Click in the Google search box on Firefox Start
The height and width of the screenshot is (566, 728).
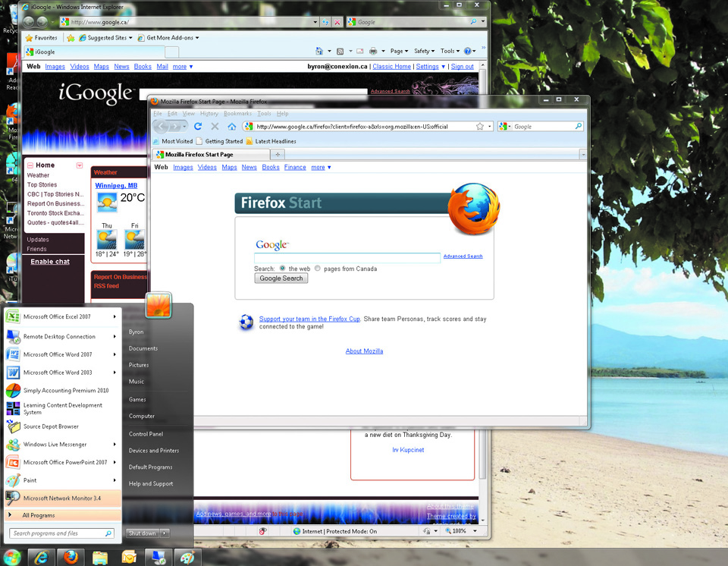(x=347, y=258)
